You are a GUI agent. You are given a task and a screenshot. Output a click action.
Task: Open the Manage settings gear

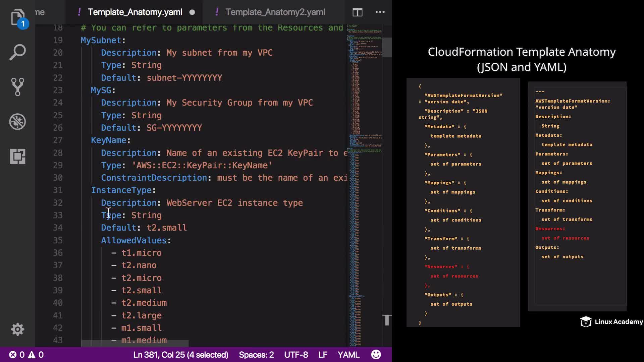coord(17,329)
